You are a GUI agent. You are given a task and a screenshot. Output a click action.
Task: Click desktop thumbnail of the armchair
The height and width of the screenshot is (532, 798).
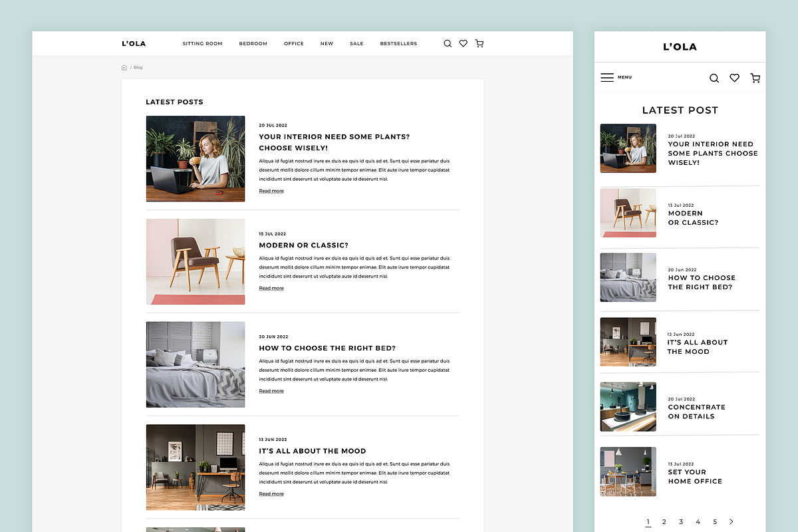[x=196, y=262]
